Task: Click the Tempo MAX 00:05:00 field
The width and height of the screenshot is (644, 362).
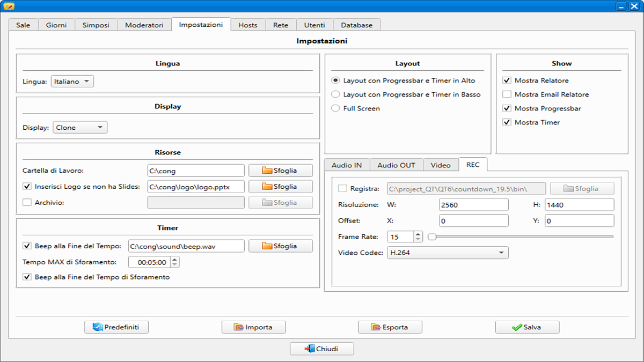Action: tap(149, 262)
